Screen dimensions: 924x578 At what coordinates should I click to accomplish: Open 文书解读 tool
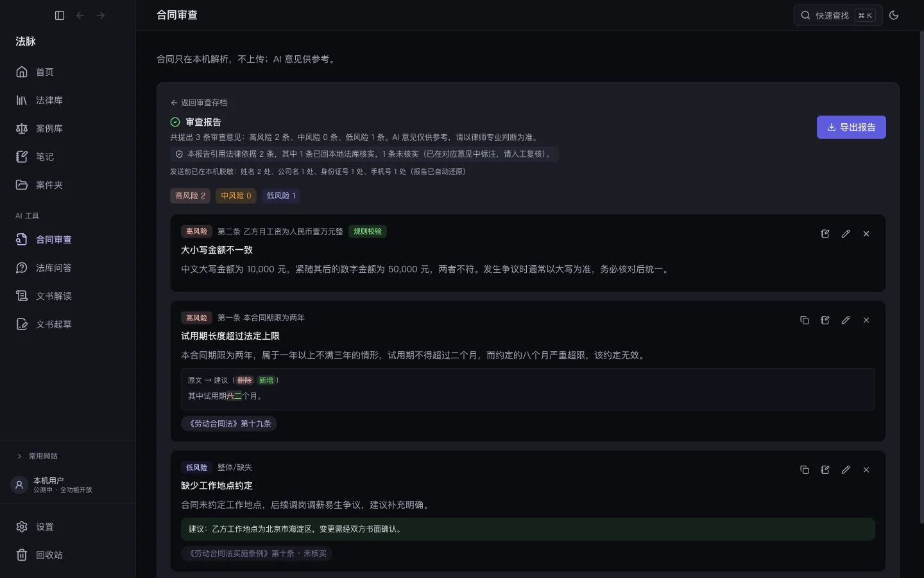coord(67,296)
